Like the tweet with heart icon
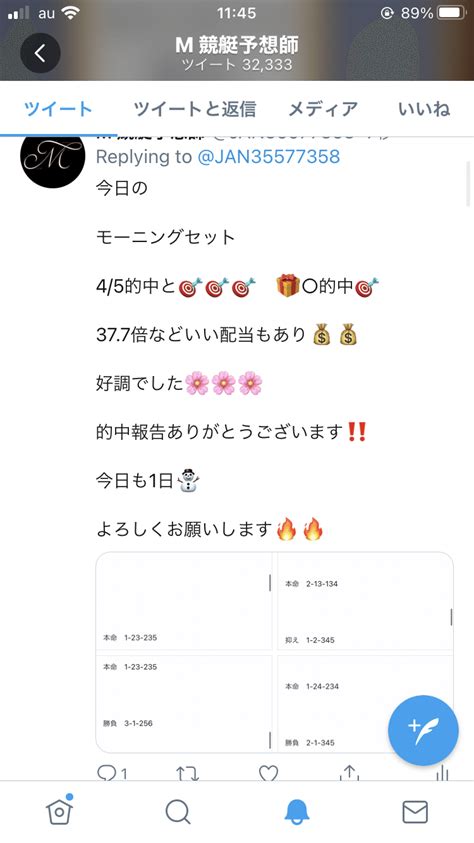474x843 pixels. tap(268, 774)
